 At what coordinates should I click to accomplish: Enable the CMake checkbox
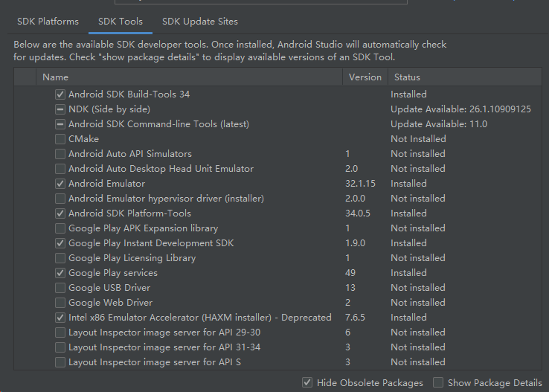coord(60,139)
